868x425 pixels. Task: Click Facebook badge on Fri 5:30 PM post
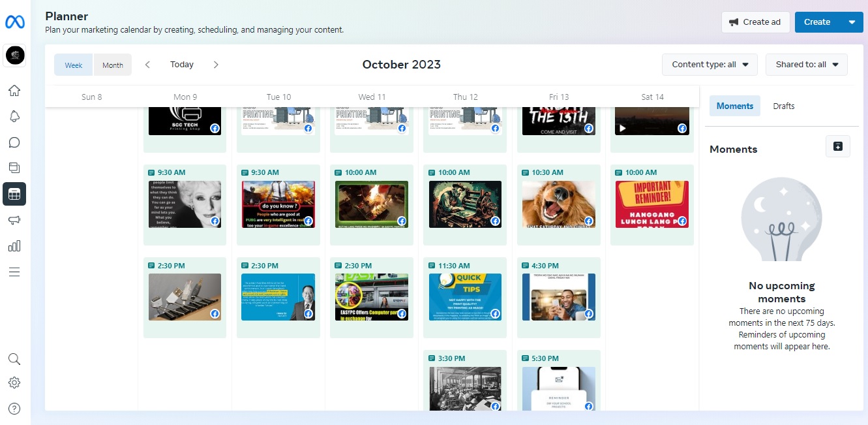coord(589,406)
